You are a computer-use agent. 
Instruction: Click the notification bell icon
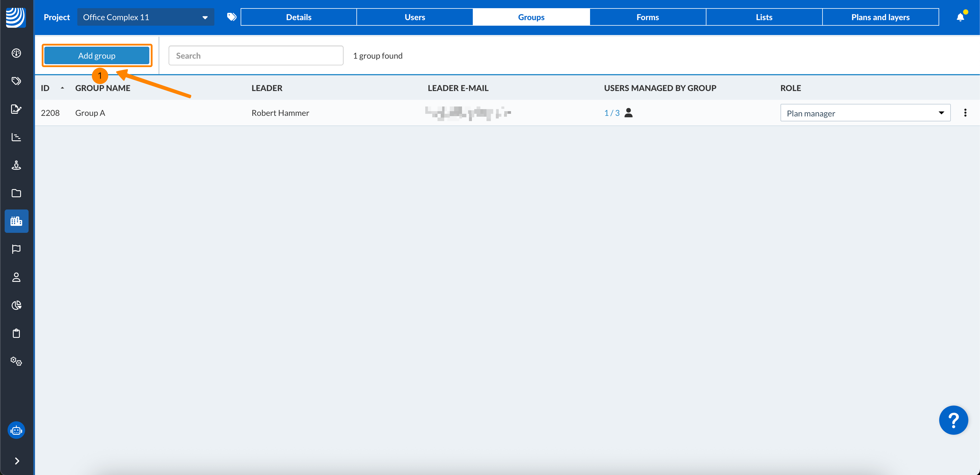[x=960, y=17]
